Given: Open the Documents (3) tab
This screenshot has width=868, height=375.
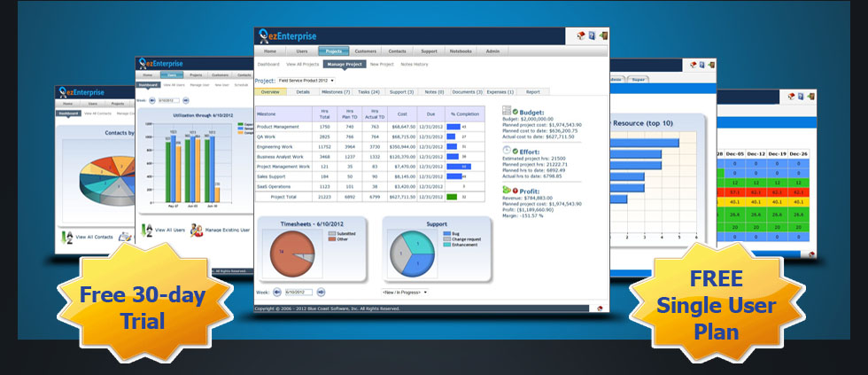Looking at the screenshot, I should coord(468,92).
